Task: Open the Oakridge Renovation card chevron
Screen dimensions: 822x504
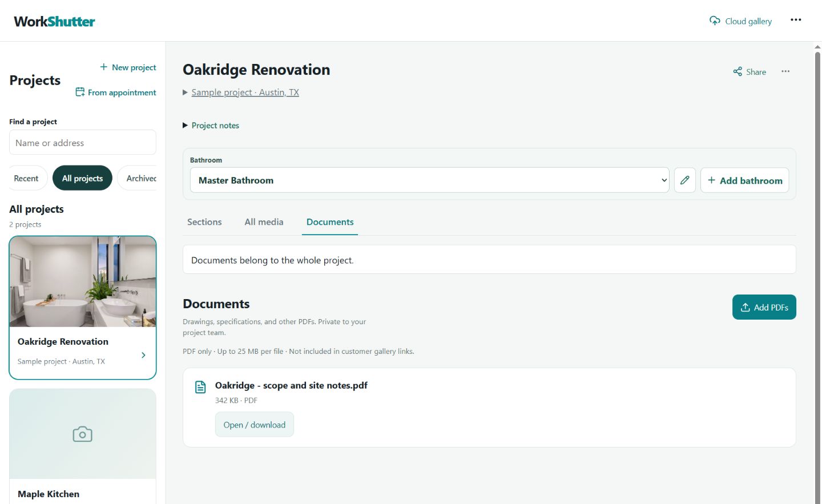Action: 143,355
